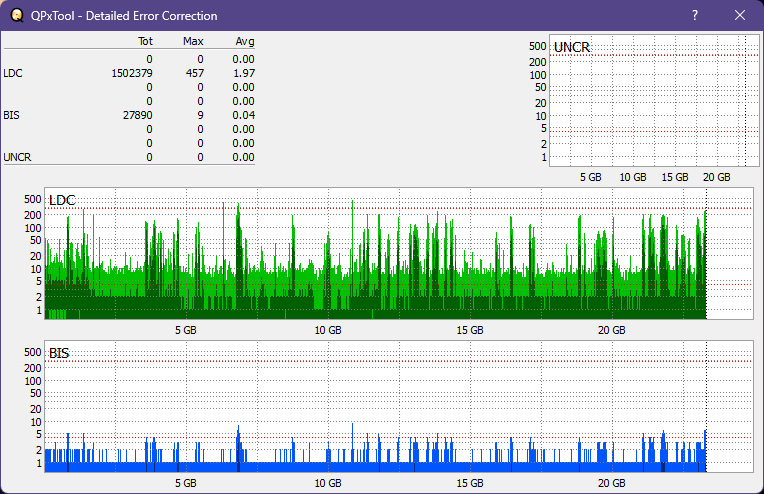This screenshot has height=494, width=764.
Task: Click the 10 GB label under UNCR graph
Action: click(x=632, y=177)
